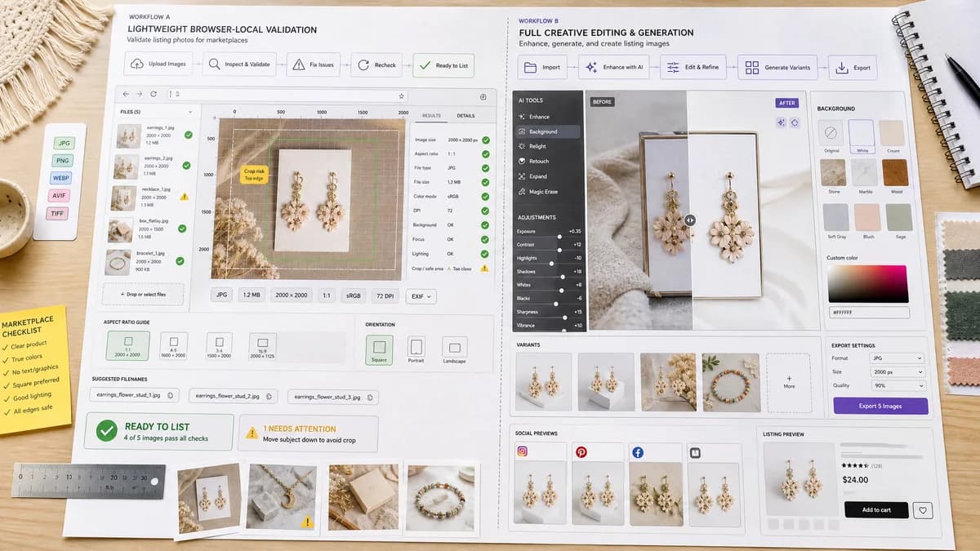The image size is (980, 551).
Task: Go to the Upload Images step
Action: 158,64
